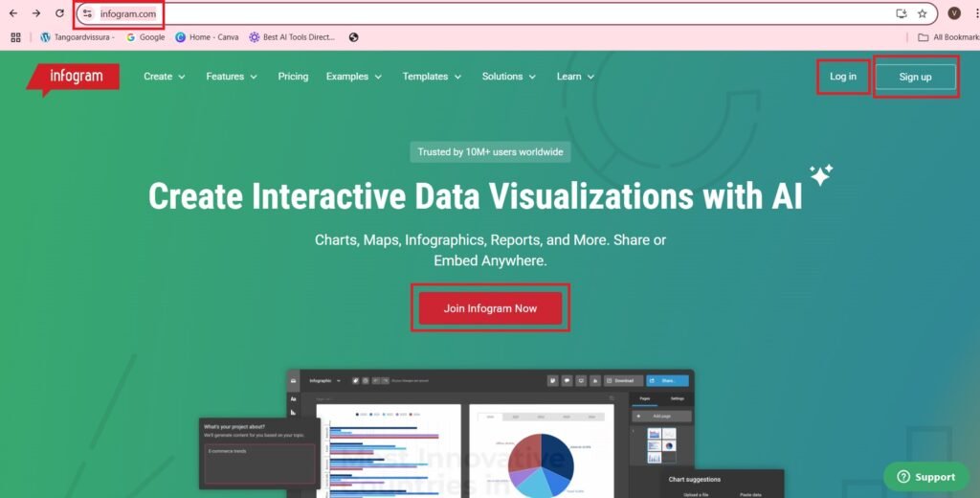Viewport: 980px width, 498px height.
Task: Open the Best AI Tools Directory bookmark
Action: coord(292,37)
